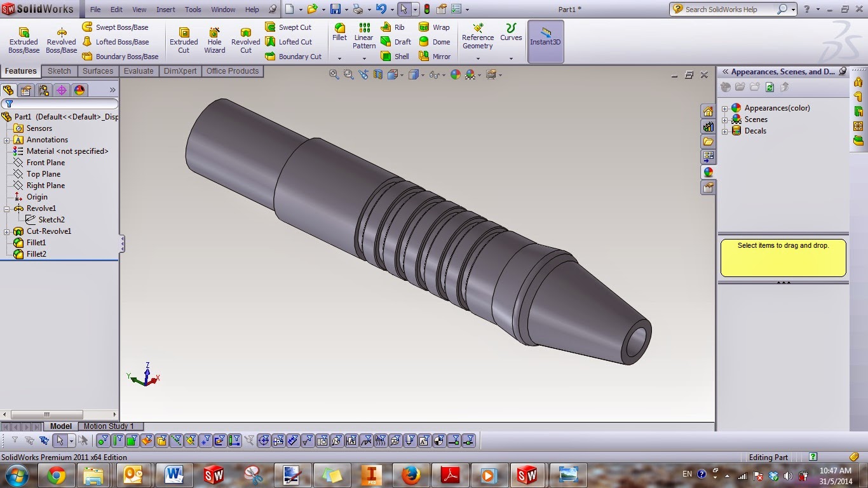
Task: Select the Mirror tool
Action: [435, 57]
